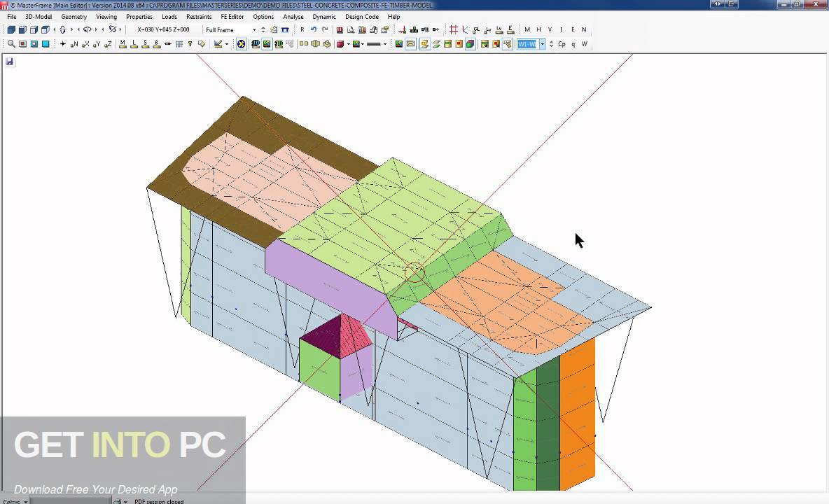This screenshot has height=504, width=829.
Task: Click the M member toolbar icon
Action: 123,44
